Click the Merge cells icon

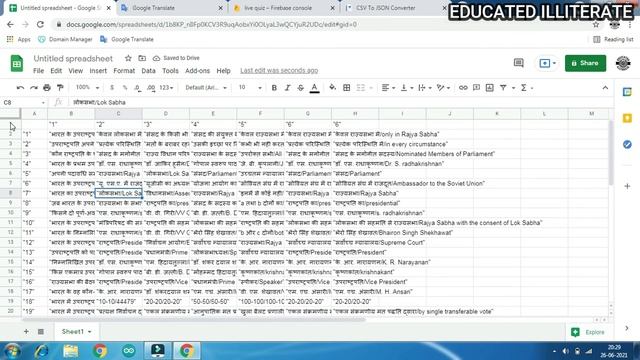click(361, 88)
